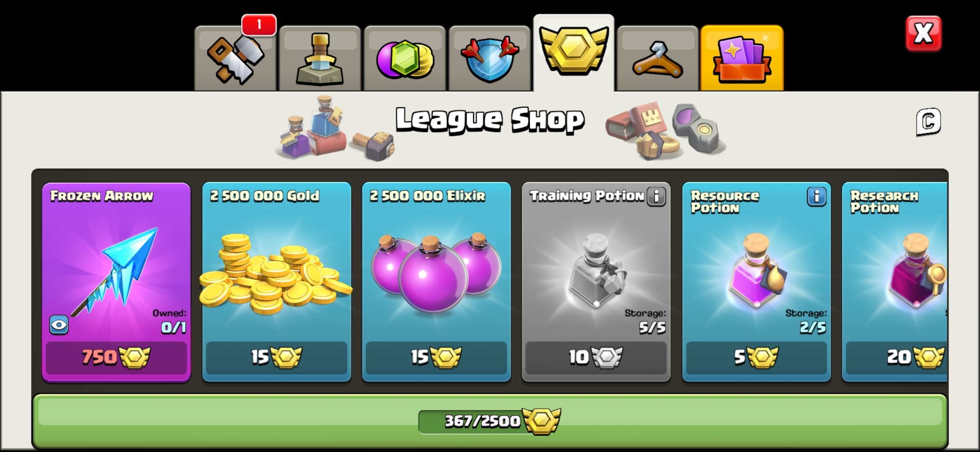
Task: Tap the C icon beside League Shop
Action: [x=928, y=122]
